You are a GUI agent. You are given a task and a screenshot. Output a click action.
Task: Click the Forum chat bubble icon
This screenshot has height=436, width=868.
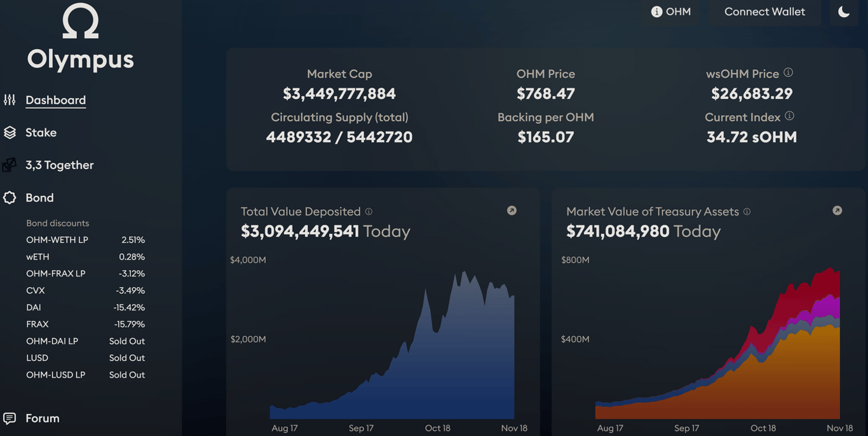coord(10,418)
